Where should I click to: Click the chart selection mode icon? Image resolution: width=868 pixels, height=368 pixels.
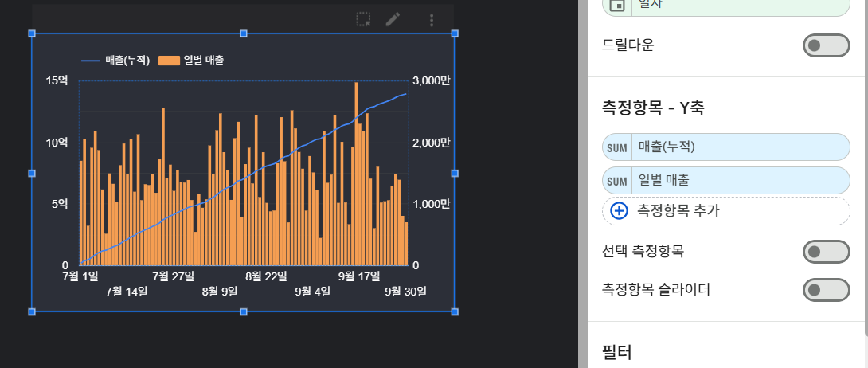[x=364, y=20]
